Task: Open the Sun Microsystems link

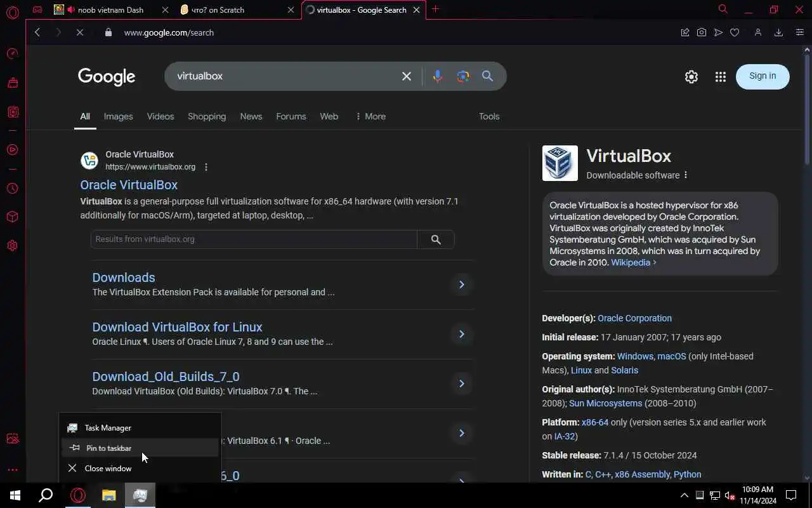Action: pos(606,403)
